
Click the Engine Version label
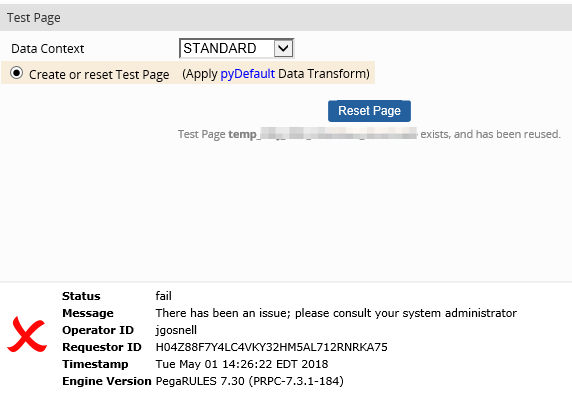[107, 381]
